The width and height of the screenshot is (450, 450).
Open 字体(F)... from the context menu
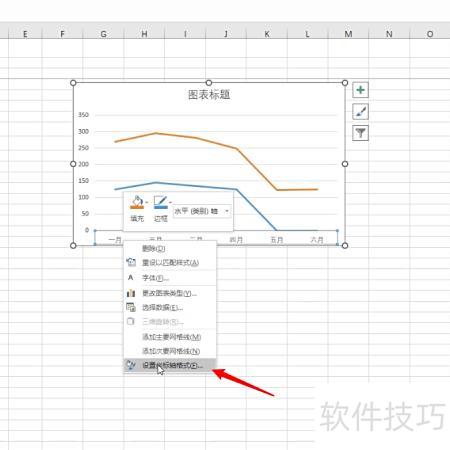pyautogui.click(x=170, y=278)
